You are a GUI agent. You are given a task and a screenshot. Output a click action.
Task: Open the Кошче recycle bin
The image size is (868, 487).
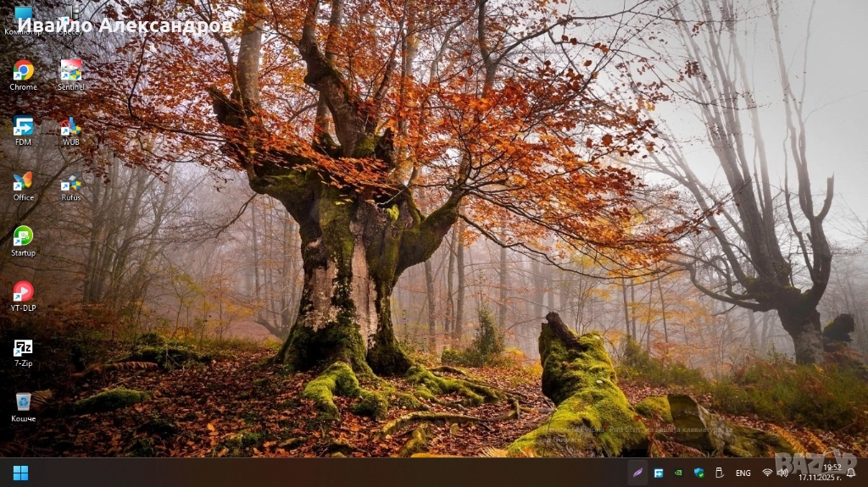coord(23,402)
